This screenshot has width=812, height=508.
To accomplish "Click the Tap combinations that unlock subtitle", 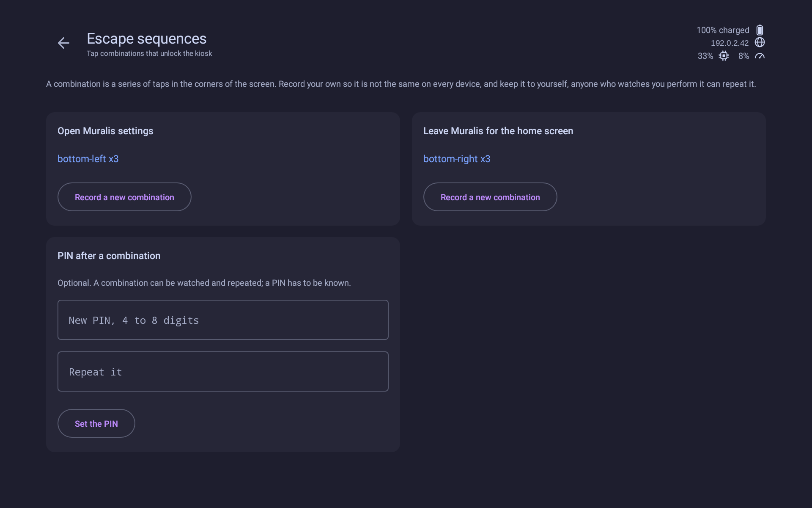I will pyautogui.click(x=149, y=53).
